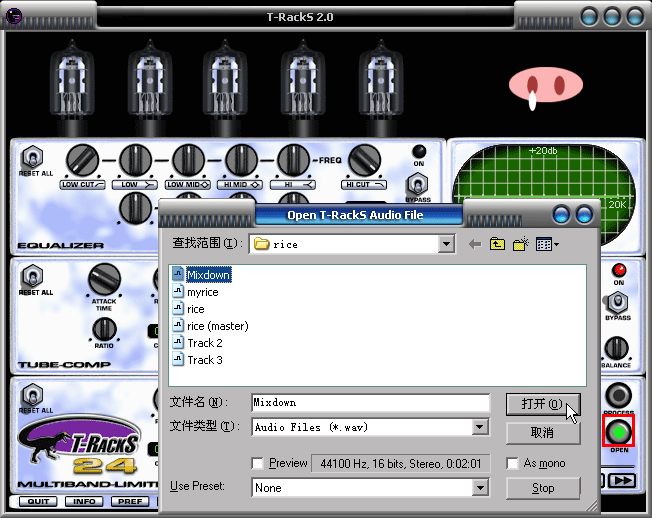
Task: Click the PREF button
Action: point(130,501)
